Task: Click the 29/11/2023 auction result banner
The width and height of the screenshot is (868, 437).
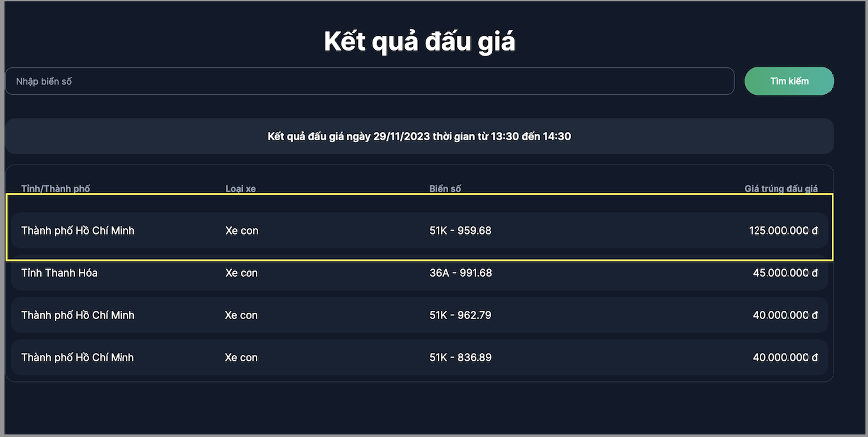Action: click(419, 136)
